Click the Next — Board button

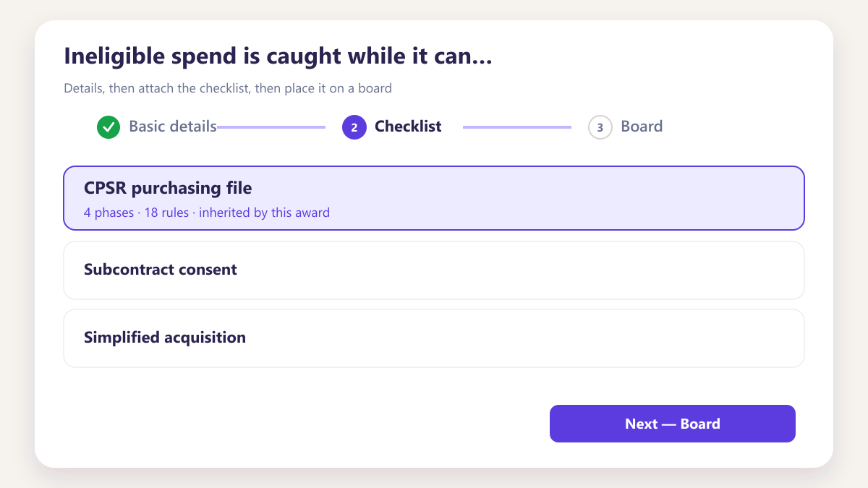673,424
